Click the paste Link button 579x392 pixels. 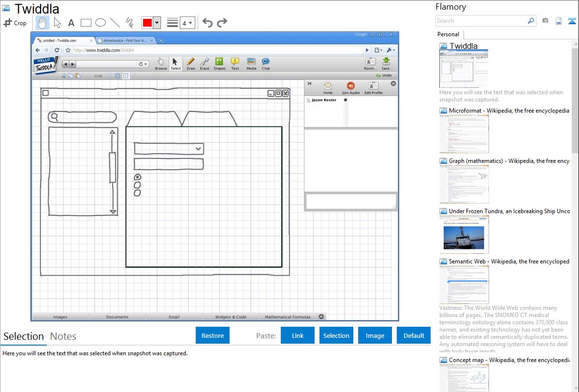[298, 335]
